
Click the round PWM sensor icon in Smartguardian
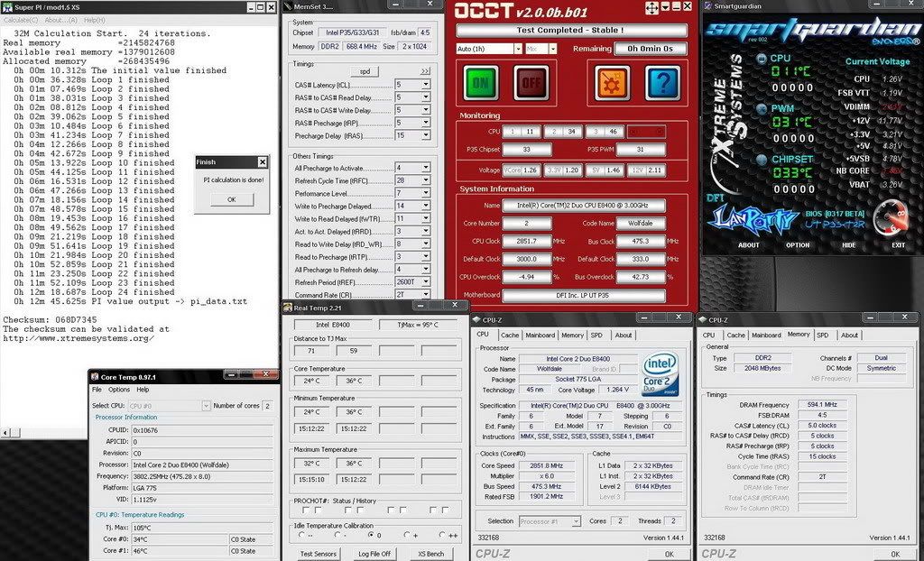(762, 109)
